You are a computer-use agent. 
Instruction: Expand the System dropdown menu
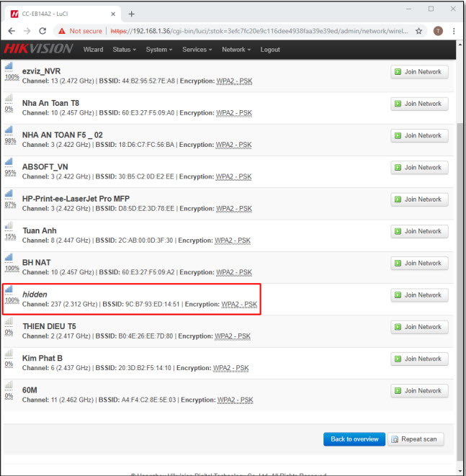tap(158, 50)
